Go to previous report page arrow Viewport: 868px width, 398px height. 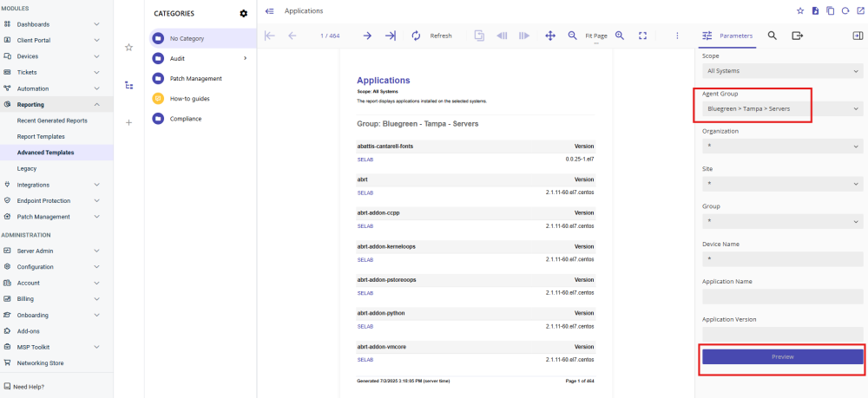point(293,36)
